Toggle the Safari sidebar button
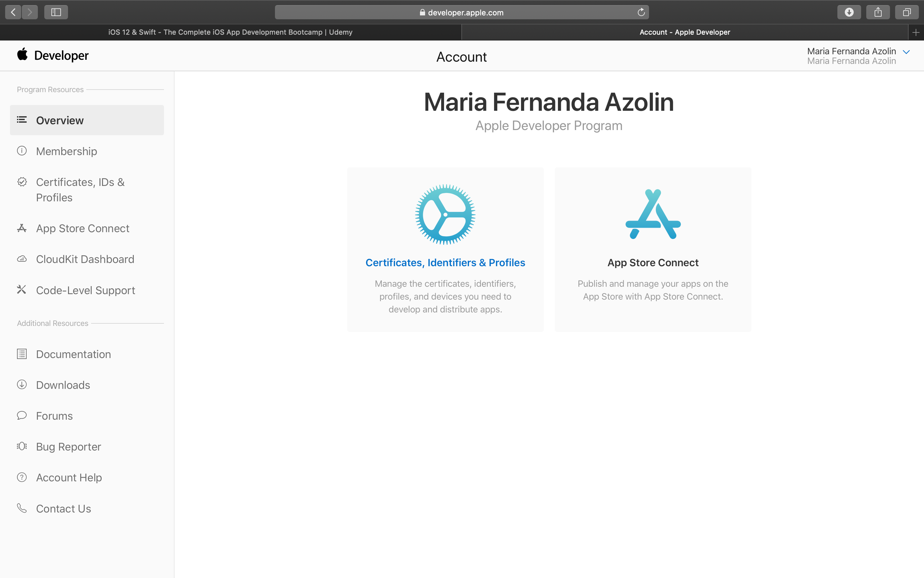924x578 pixels. [x=56, y=12]
